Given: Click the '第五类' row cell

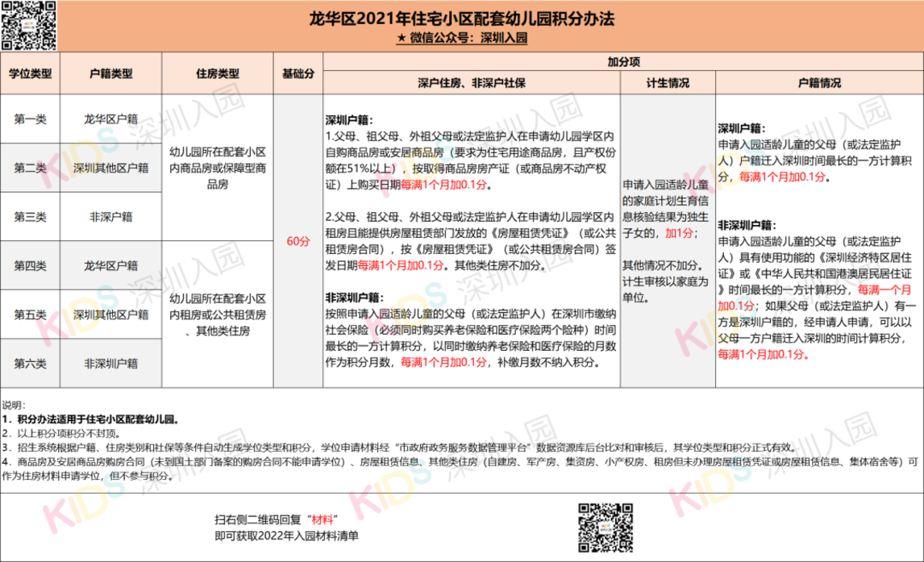Looking at the screenshot, I should pyautogui.click(x=30, y=314).
